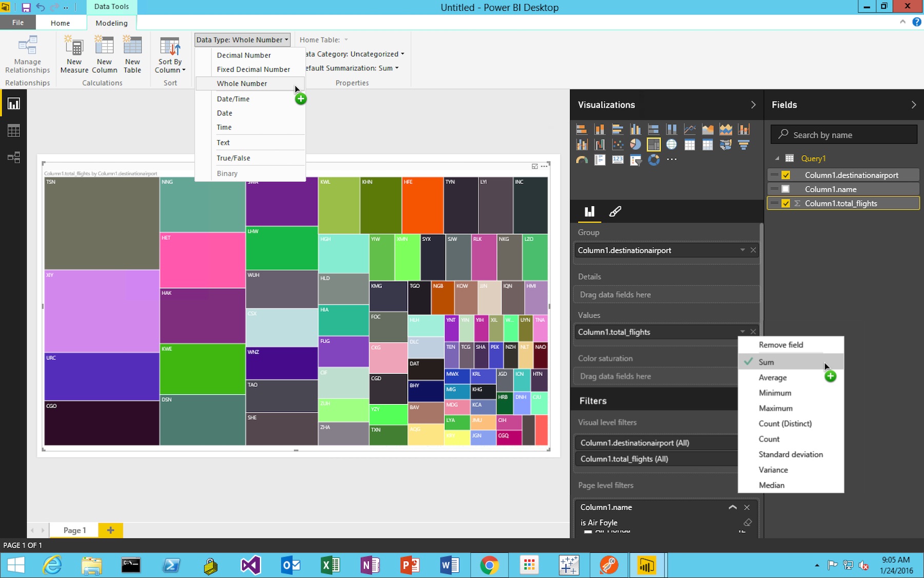Switch to Report view in left sidebar
This screenshot has width=924, height=578.
point(14,104)
